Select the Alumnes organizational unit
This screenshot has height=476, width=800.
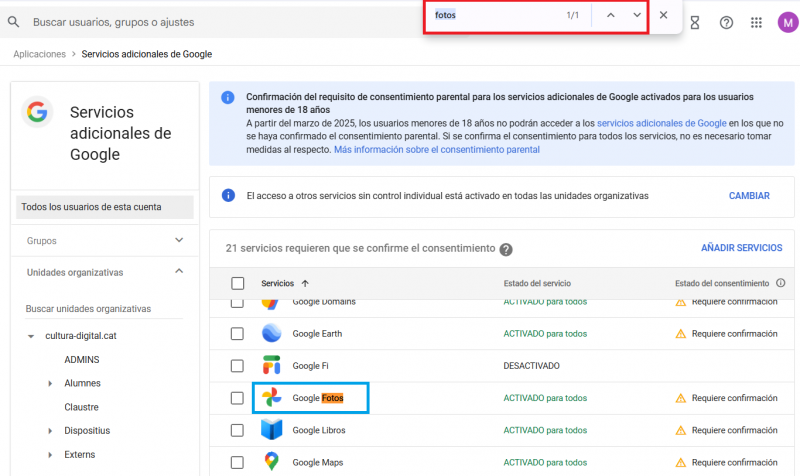[82, 383]
